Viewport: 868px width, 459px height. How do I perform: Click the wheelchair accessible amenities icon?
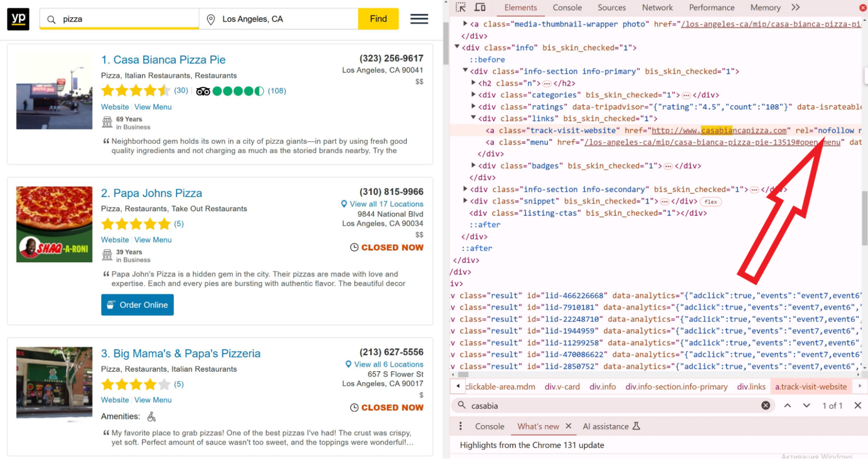pos(151,416)
